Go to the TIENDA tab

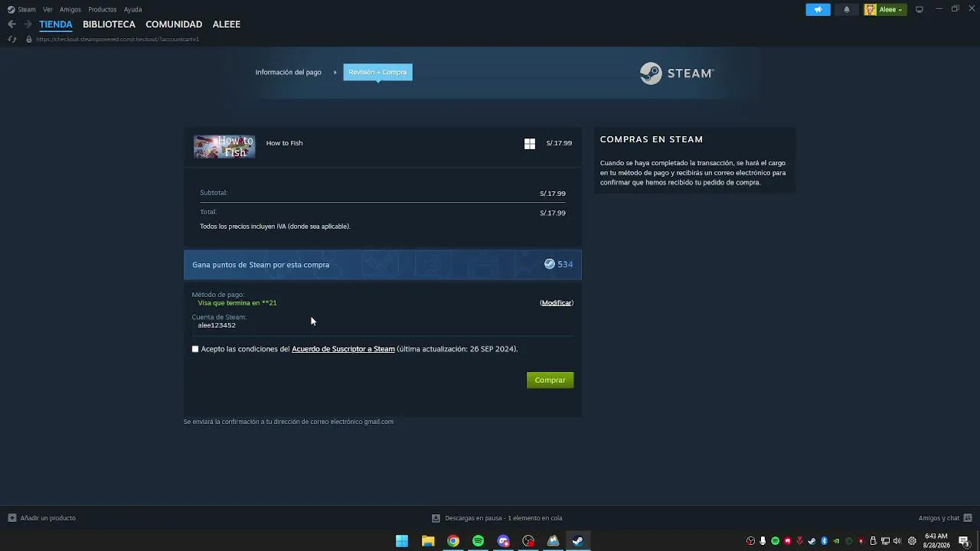click(56, 24)
